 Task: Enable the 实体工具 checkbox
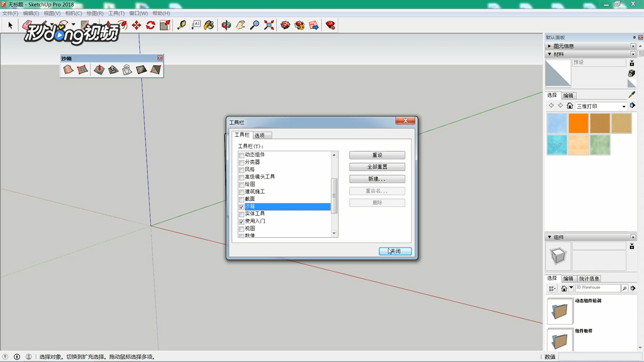pyautogui.click(x=241, y=214)
